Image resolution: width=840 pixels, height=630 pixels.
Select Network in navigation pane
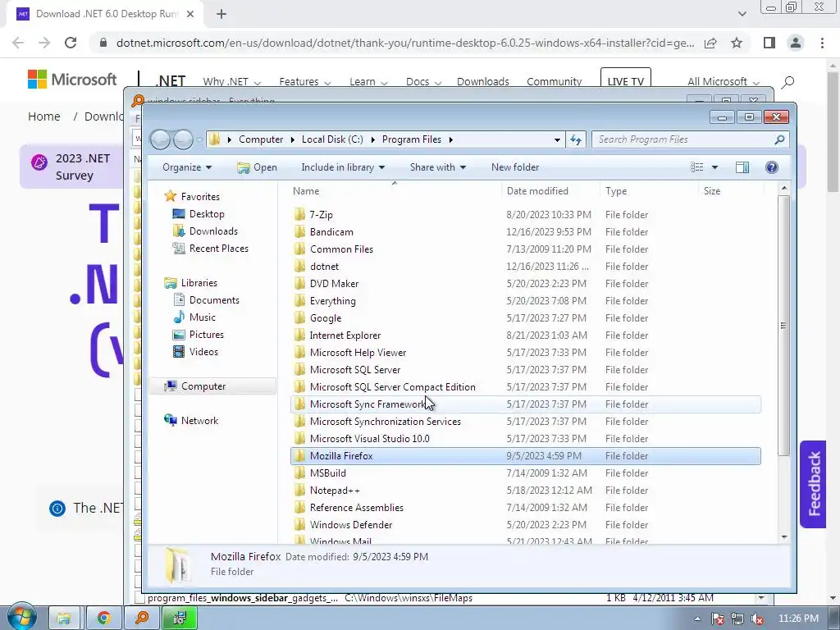click(199, 421)
